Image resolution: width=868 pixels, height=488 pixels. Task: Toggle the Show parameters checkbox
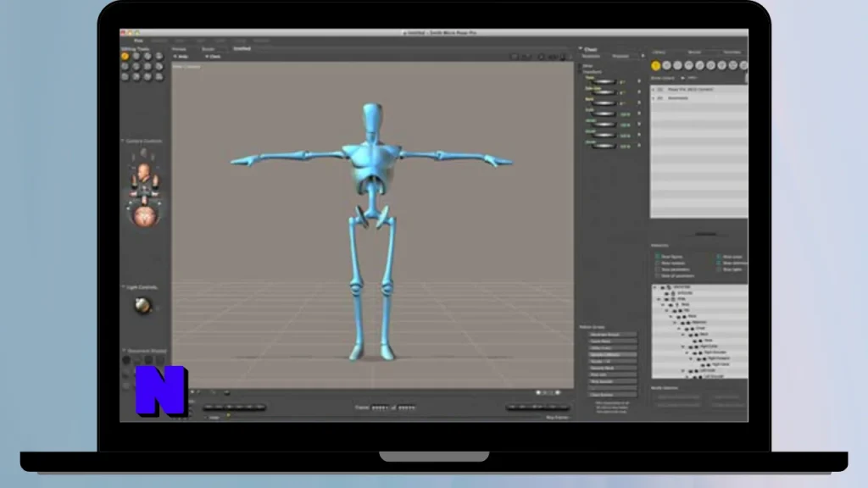(658, 269)
